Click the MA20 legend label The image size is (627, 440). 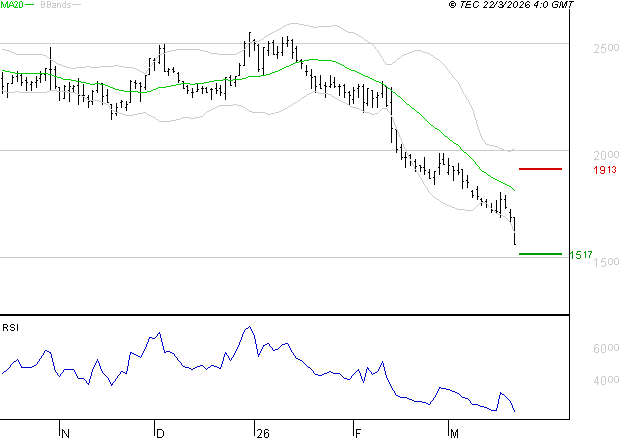tap(12, 5)
